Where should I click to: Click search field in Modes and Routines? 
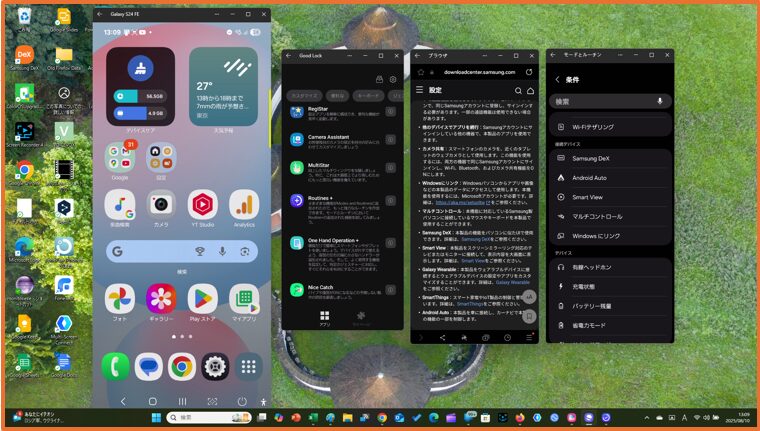(611, 101)
